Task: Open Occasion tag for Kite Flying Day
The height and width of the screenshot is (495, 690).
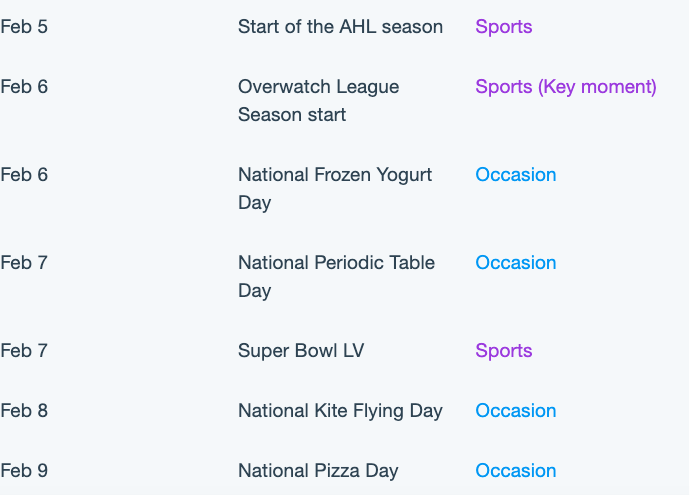Action: pyautogui.click(x=516, y=411)
